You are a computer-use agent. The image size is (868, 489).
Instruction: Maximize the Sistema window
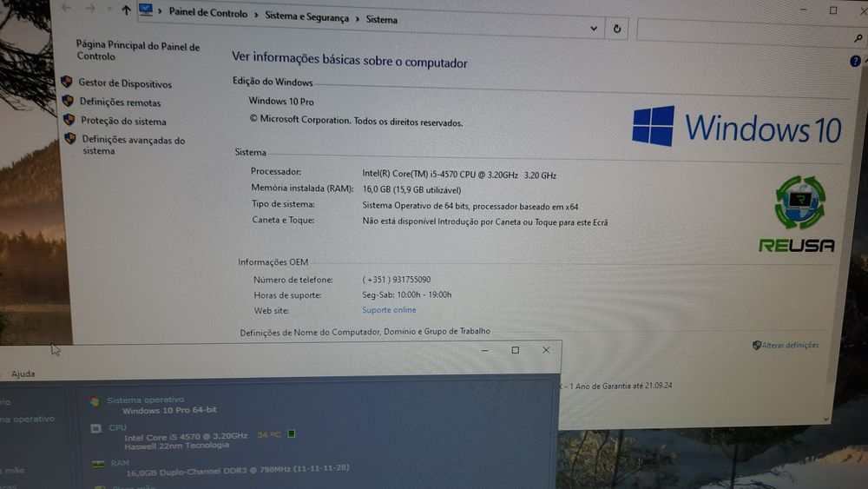coord(833,10)
